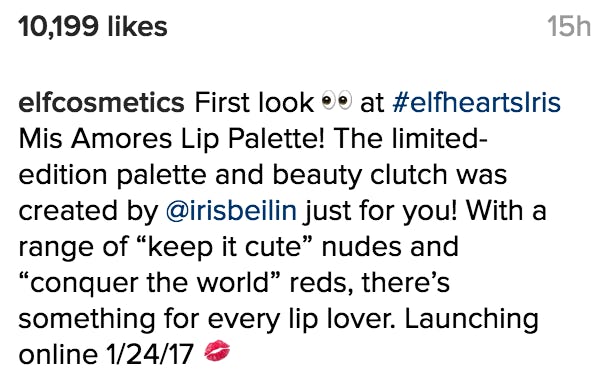Click the 15h timestamp
604x382 pixels.
point(569,27)
